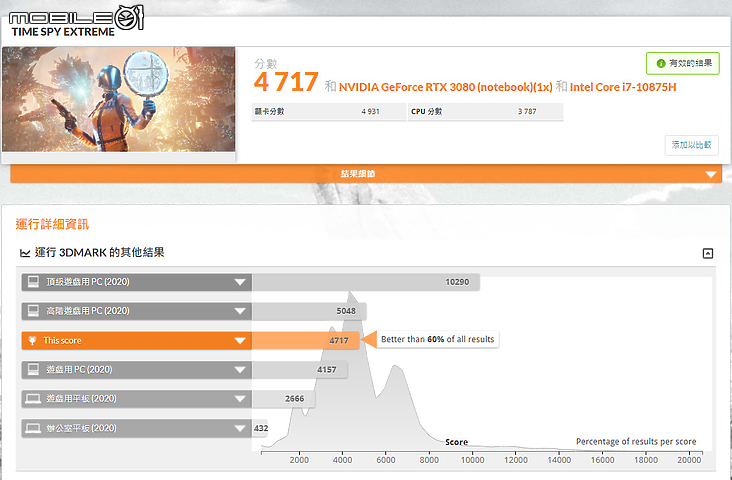Click the valid result badge
This screenshot has height=480, width=732.
tap(683, 64)
